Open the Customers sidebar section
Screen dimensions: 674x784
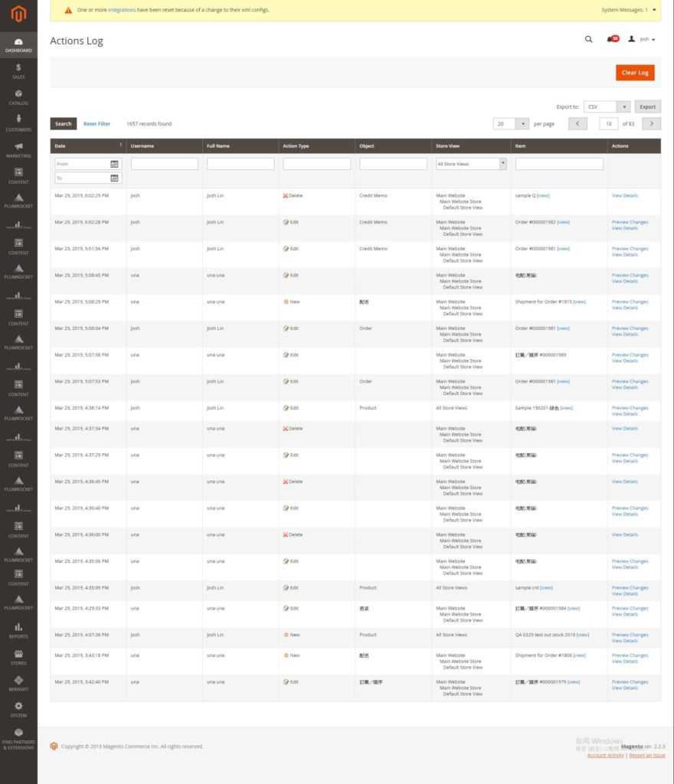(18, 124)
